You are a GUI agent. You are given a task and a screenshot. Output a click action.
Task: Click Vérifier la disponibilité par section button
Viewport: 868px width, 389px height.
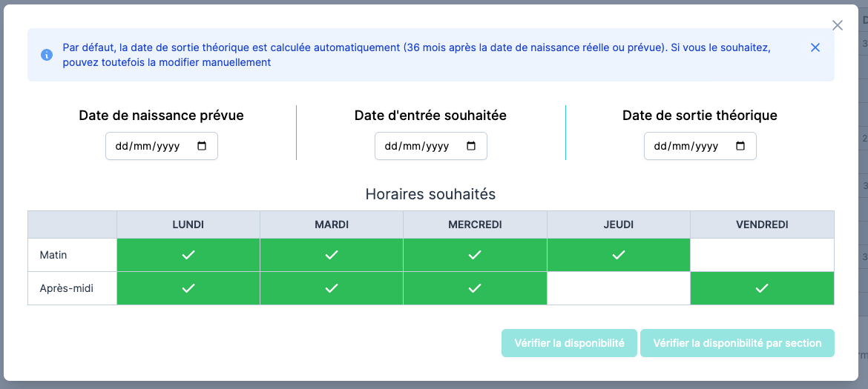pos(737,343)
